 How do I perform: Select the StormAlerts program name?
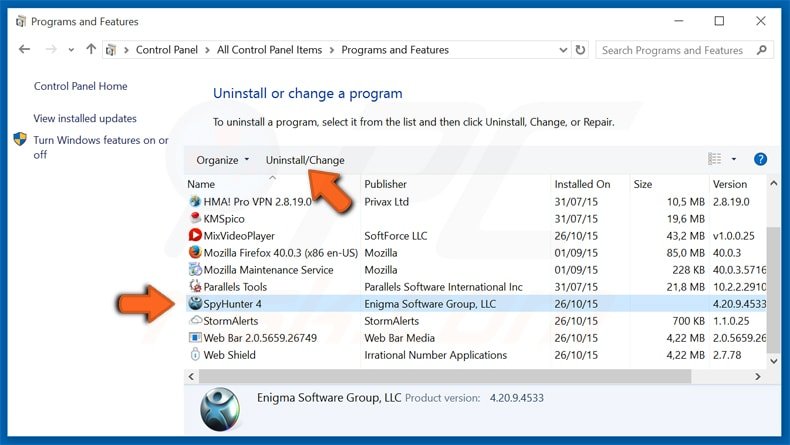pos(231,321)
